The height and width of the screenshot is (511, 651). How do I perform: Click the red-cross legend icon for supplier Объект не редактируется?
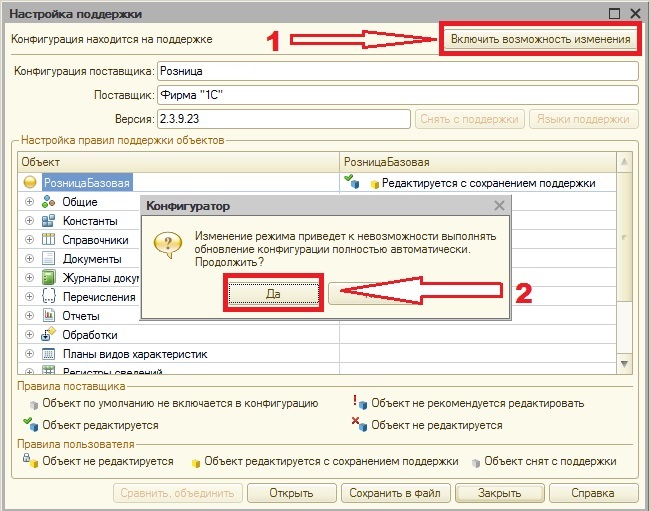coord(360,424)
